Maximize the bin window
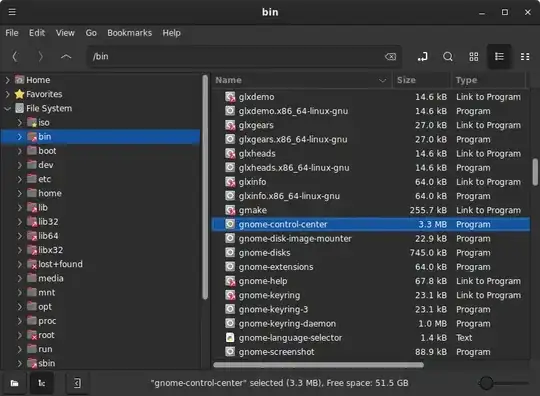Viewport: 540px width, 396px height. pyautogui.click(x=505, y=12)
